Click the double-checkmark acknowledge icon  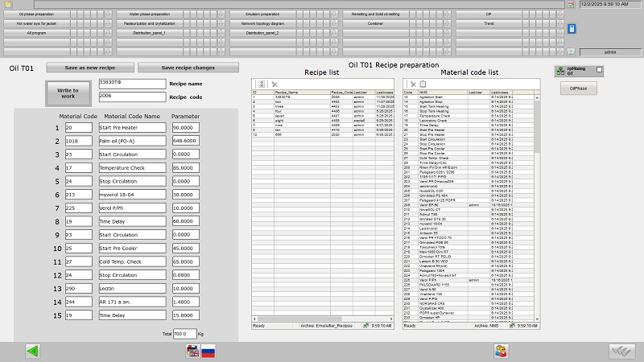point(618,351)
